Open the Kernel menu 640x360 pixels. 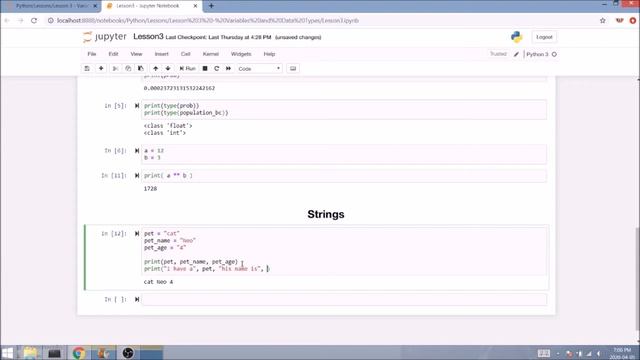(211, 54)
